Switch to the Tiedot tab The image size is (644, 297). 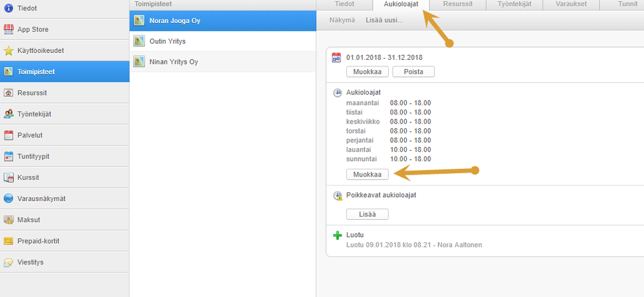pyautogui.click(x=344, y=4)
